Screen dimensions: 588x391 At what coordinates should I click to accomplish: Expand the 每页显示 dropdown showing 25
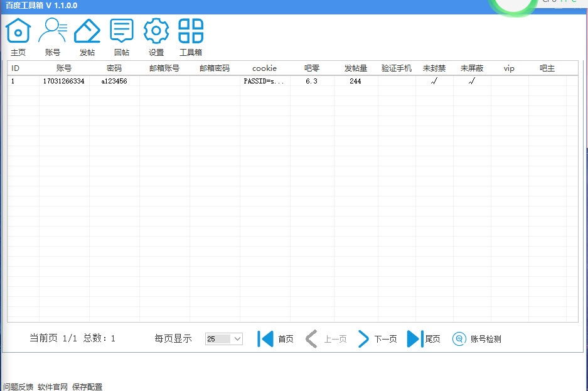224,339
